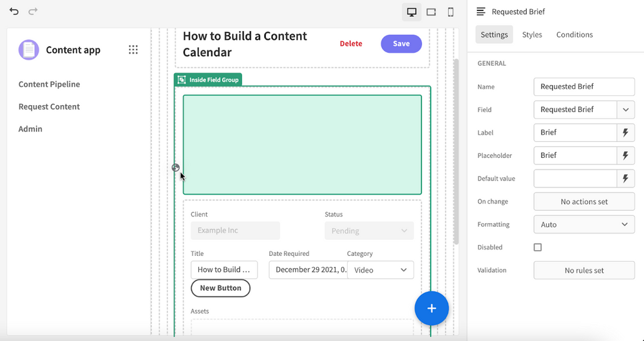The width and height of the screenshot is (644, 341).
Task: Open Request Content nav item
Action: coord(50,106)
